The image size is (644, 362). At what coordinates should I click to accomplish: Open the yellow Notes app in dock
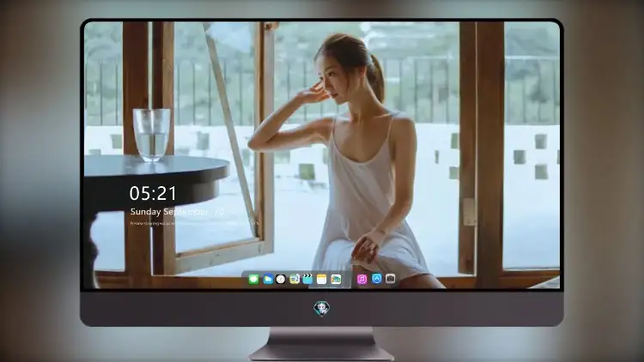[322, 279]
